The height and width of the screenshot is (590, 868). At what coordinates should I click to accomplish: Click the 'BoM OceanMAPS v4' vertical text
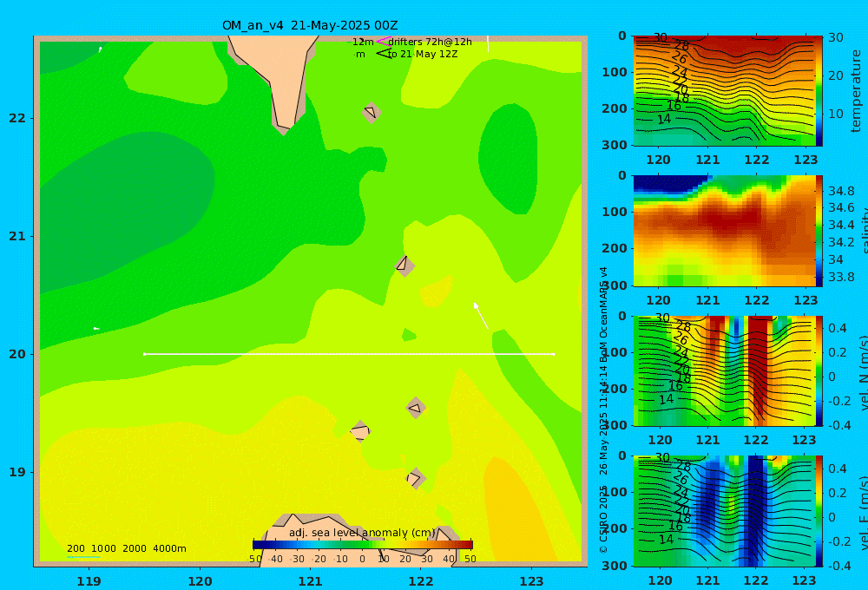(x=603, y=316)
